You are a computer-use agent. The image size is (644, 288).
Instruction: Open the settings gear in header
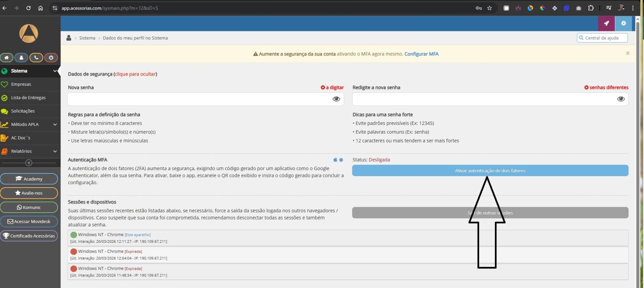coord(624,23)
